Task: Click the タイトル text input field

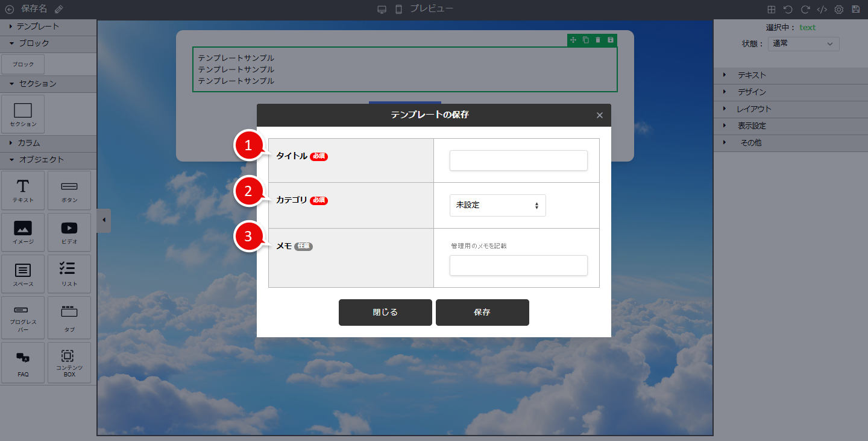Action: 518,161
